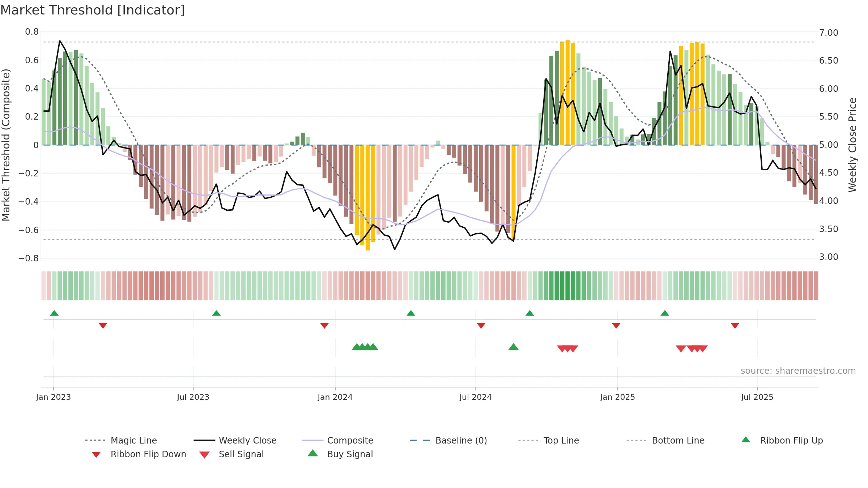This screenshot has height=488, width=868.
Task: Click the Ribbon Flip Up marker at Jan 2023
Action: (x=54, y=313)
